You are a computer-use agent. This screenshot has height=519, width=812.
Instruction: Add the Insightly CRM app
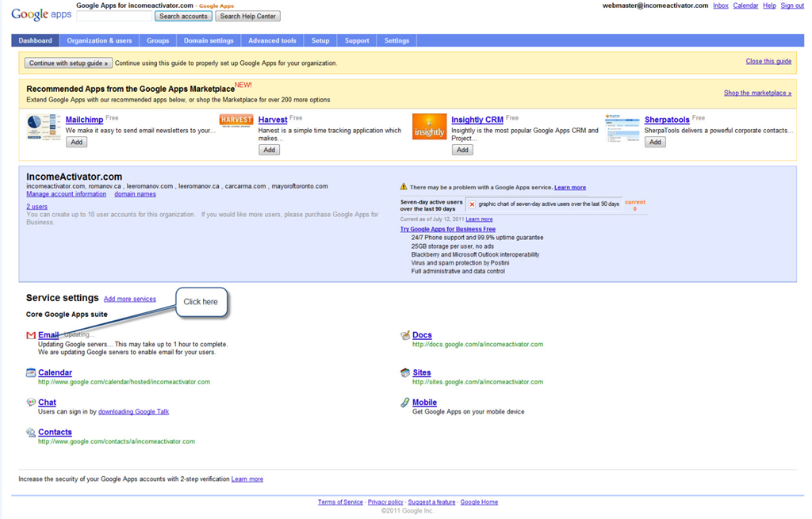click(462, 150)
